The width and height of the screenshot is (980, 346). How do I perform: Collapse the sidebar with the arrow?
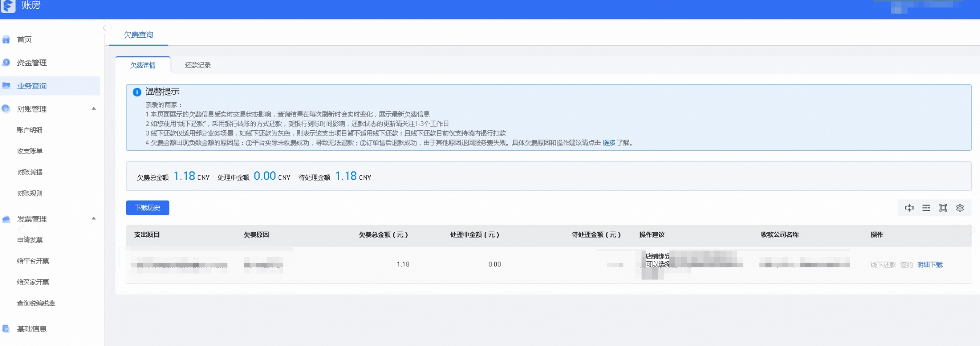[x=104, y=28]
